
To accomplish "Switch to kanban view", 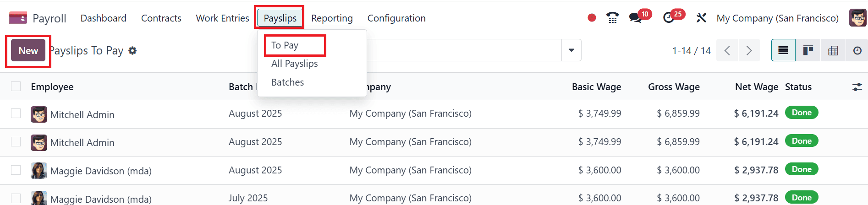I will tap(808, 50).
